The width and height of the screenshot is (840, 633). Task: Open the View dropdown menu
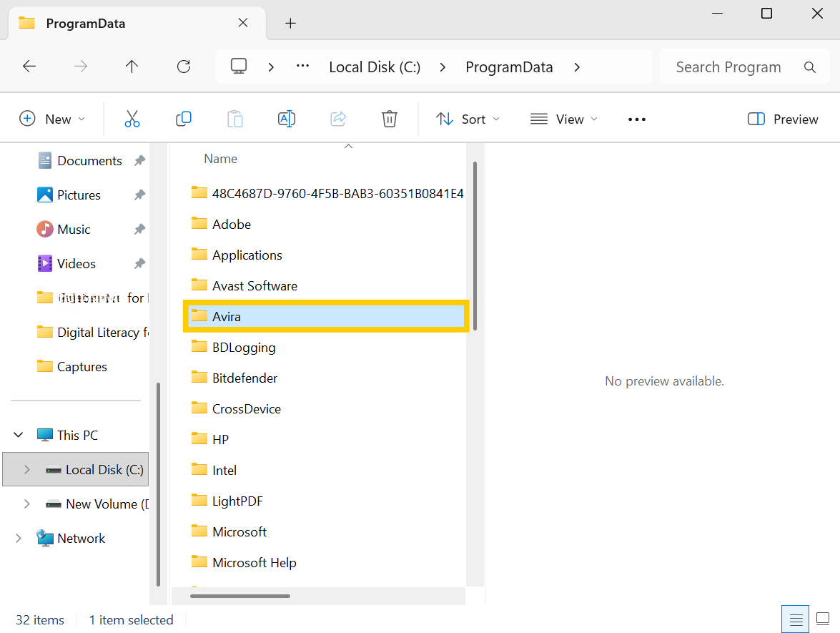pyautogui.click(x=563, y=119)
